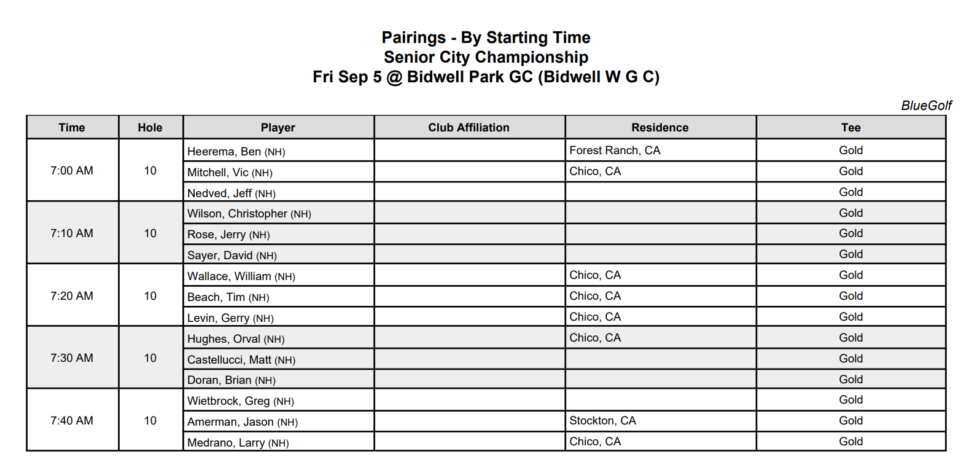The height and width of the screenshot is (473, 980).
Task: Click the BlueGolf link above the table
Action: 926,106
